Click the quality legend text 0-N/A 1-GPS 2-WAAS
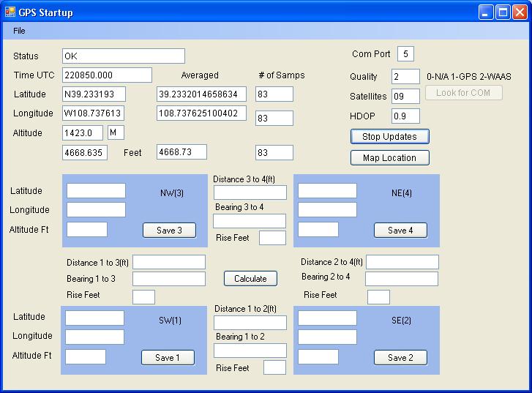The image size is (532, 393). [469, 77]
